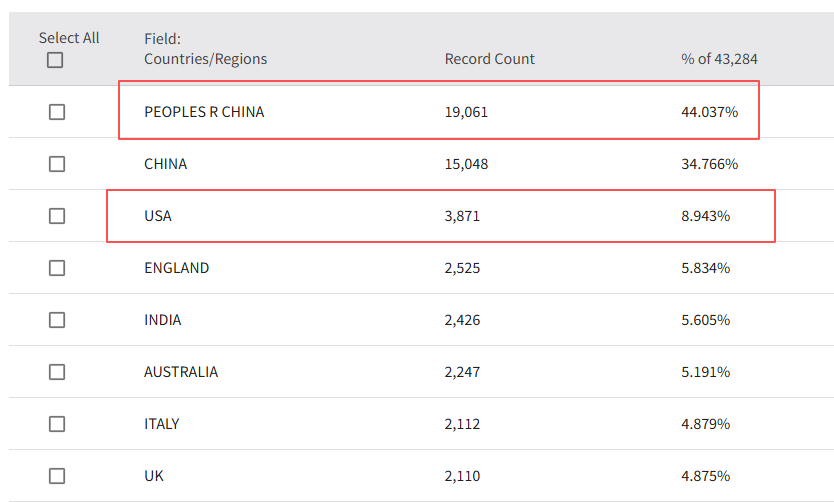Viewport: 834px width, 502px height.
Task: Check the box for ENGLAND
Action: (x=57, y=268)
